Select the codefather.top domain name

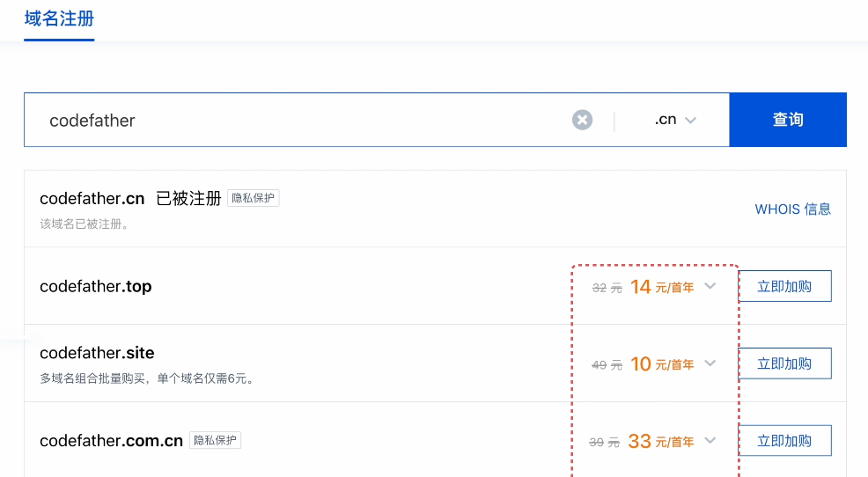(x=96, y=286)
